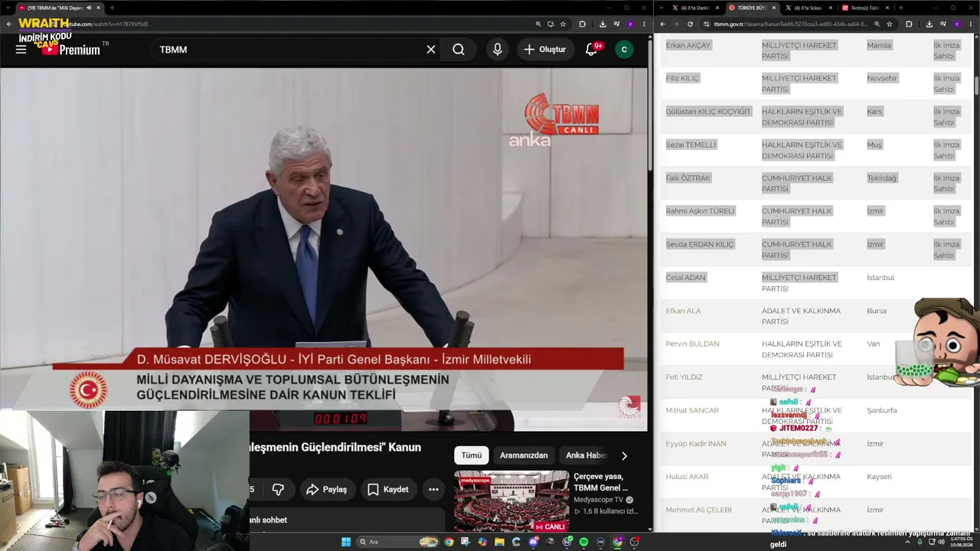Clear the TBMM search text with X
980x551 pixels.
[431, 49]
